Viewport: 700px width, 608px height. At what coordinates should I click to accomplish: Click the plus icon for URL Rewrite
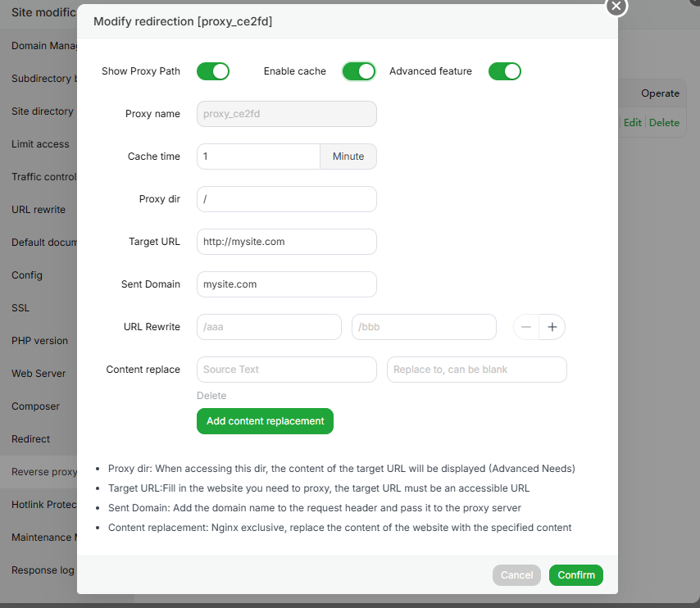point(552,327)
